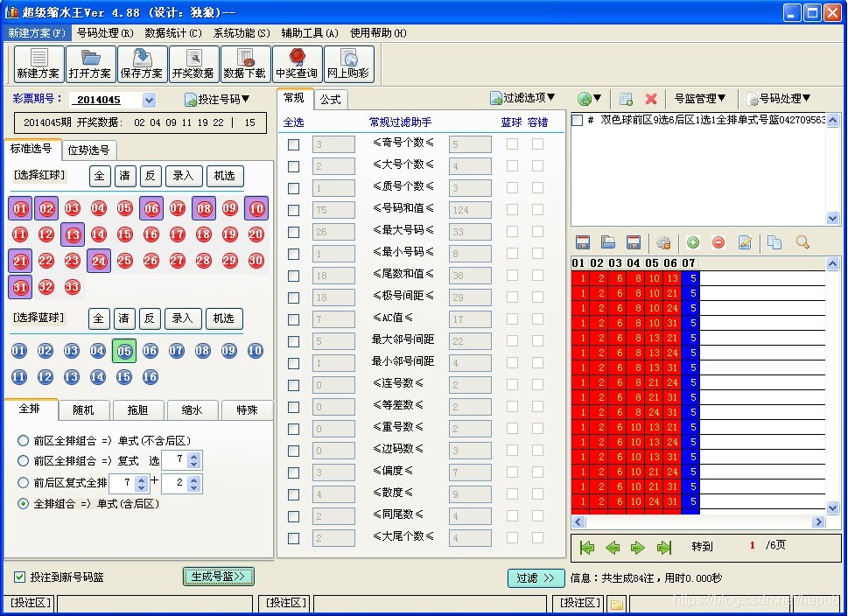Viewport: 848px width, 616px height.
Task: Click the 保存方案 toolbar icon
Action: [143, 64]
